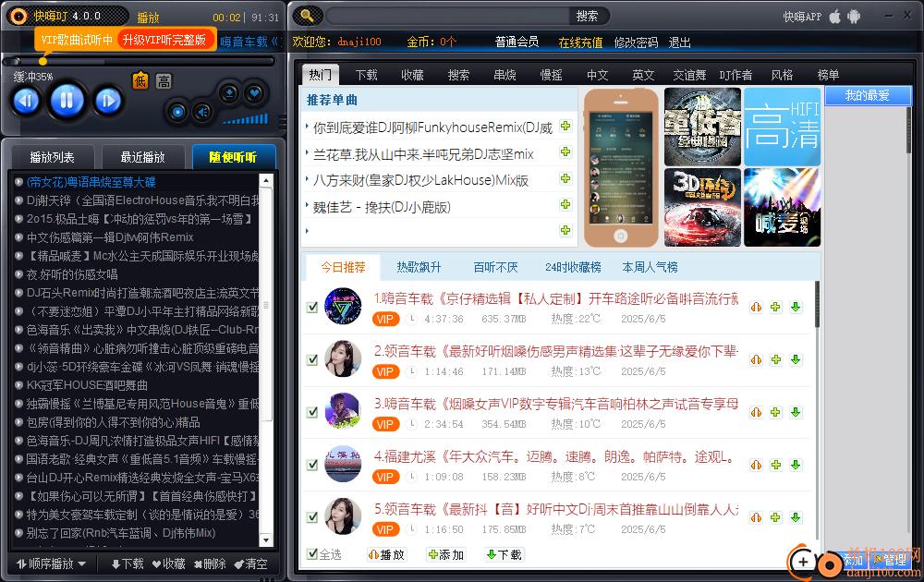Add 你到底爱谁DJ阿柳 song with plus icon
Viewport: 924px width, 582px height.
pyautogui.click(x=565, y=126)
